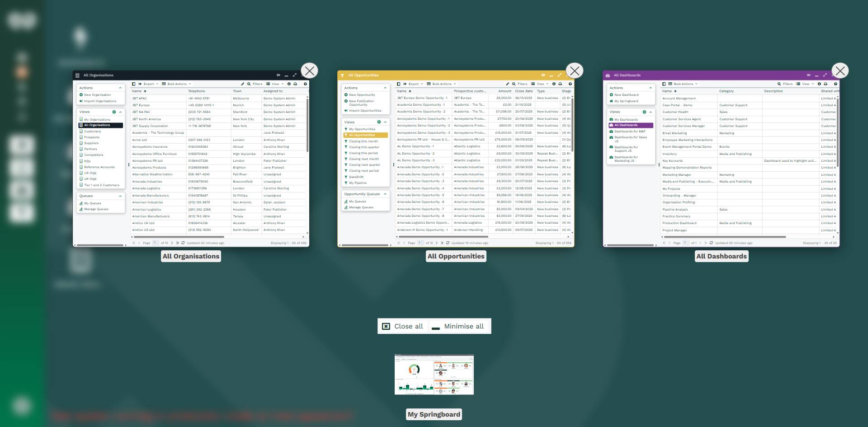Open View dropdown in All Dashboards toolbar
The width and height of the screenshot is (868, 427).
805,84
